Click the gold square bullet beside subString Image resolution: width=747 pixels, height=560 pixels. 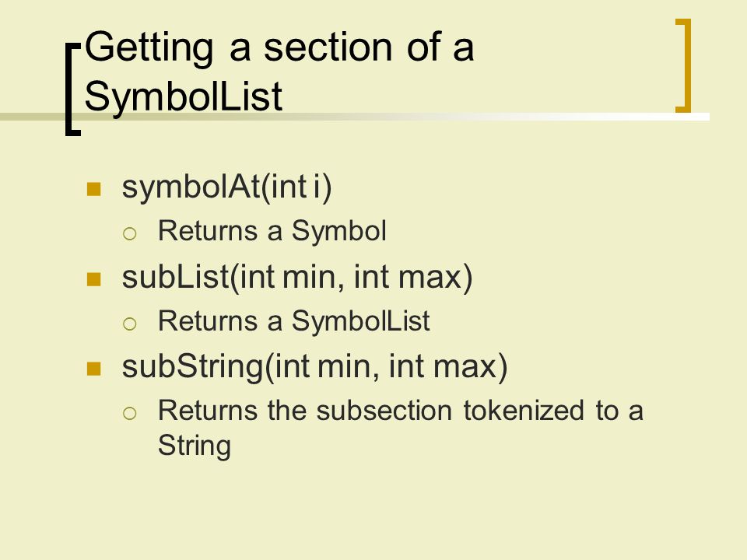point(94,369)
